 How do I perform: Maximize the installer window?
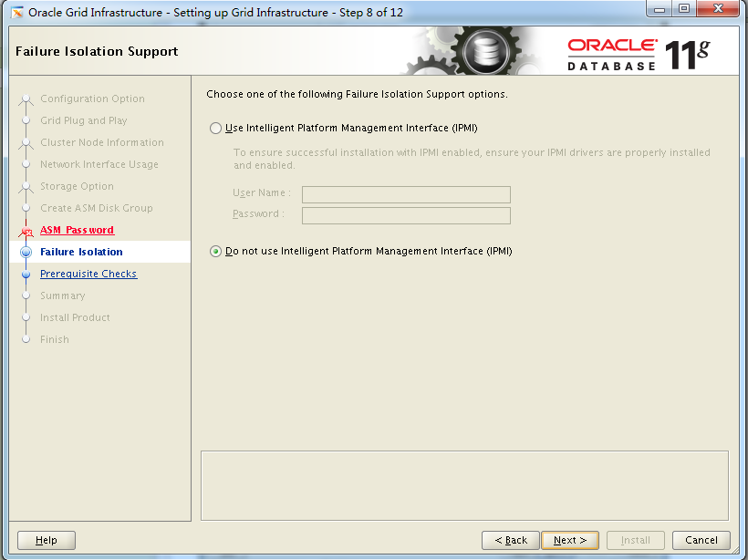(x=684, y=8)
